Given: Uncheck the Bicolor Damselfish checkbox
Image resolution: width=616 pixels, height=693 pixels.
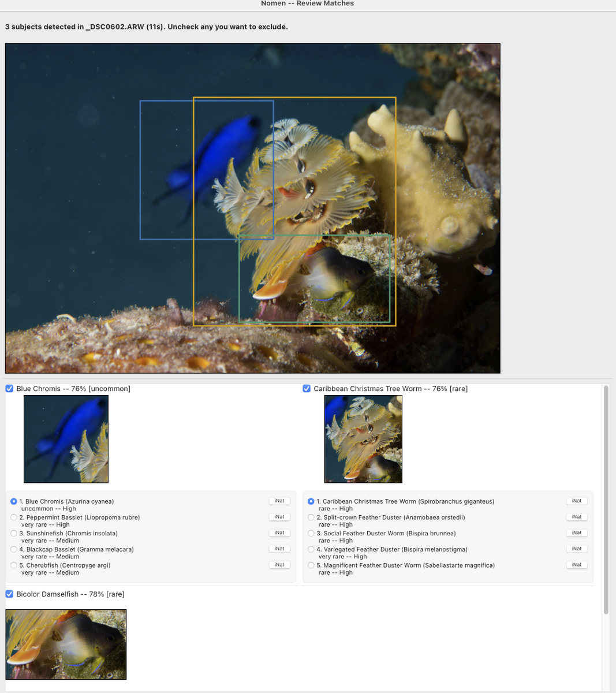Looking at the screenshot, I should (x=9, y=594).
